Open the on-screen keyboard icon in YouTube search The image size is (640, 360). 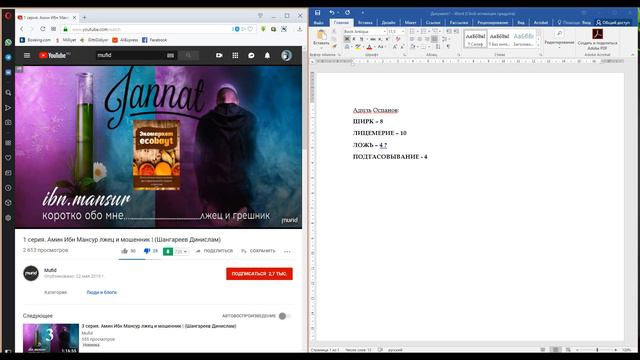click(x=170, y=55)
